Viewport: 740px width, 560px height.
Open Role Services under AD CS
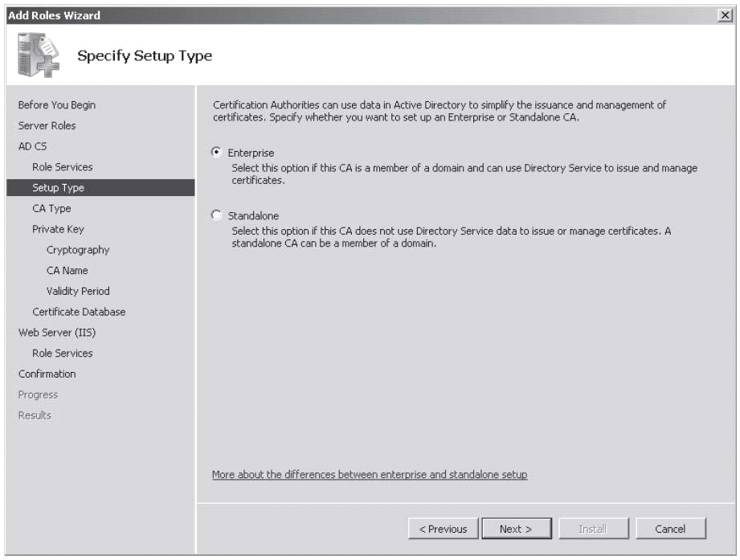(x=63, y=167)
